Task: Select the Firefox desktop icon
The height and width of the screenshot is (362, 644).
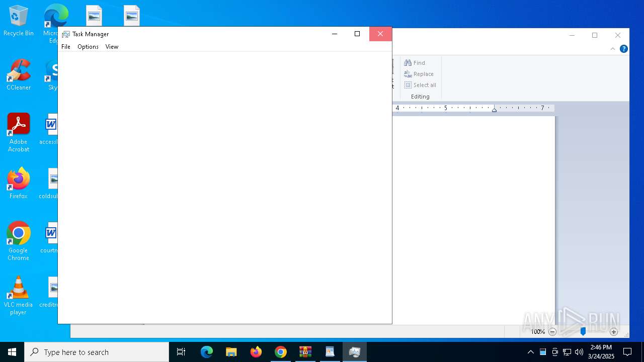Action: 19,184
